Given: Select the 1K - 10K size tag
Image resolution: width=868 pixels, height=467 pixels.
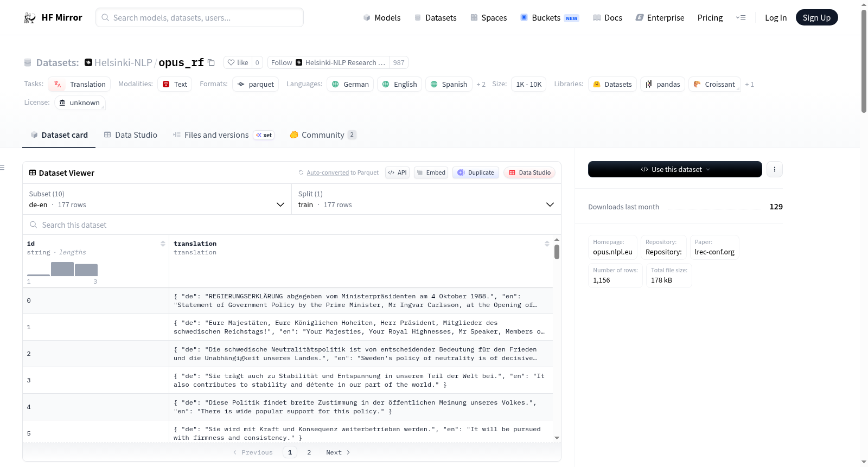Looking at the screenshot, I should tap(529, 84).
